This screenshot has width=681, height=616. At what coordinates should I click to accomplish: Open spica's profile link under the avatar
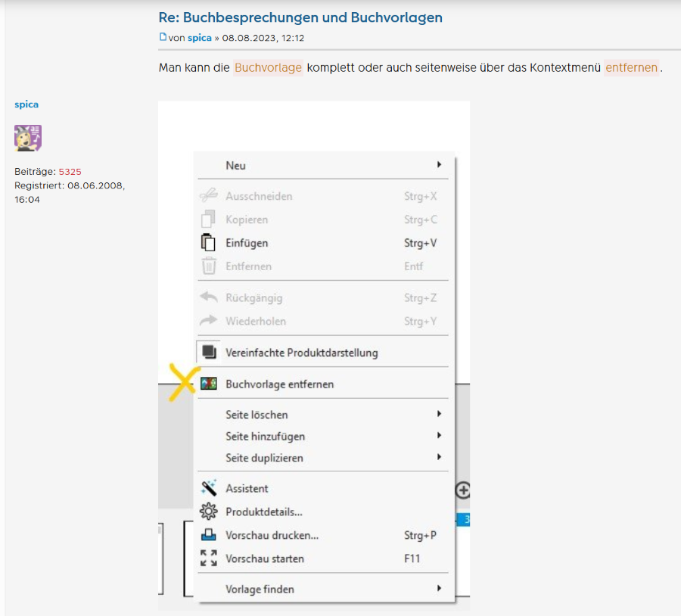(x=26, y=104)
